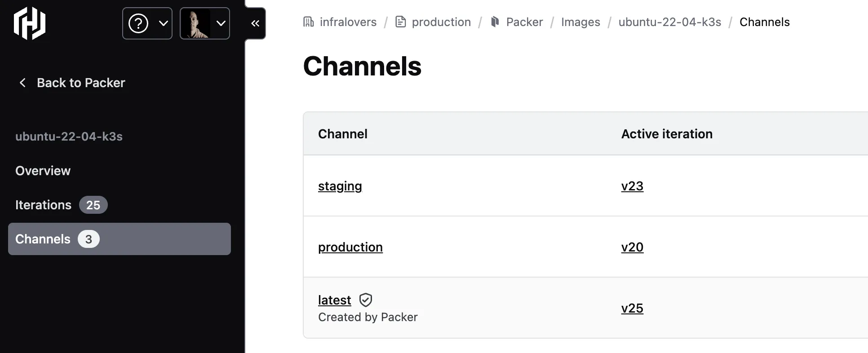Navigate to Images breadcrumb
This screenshot has height=353, width=868.
580,22
